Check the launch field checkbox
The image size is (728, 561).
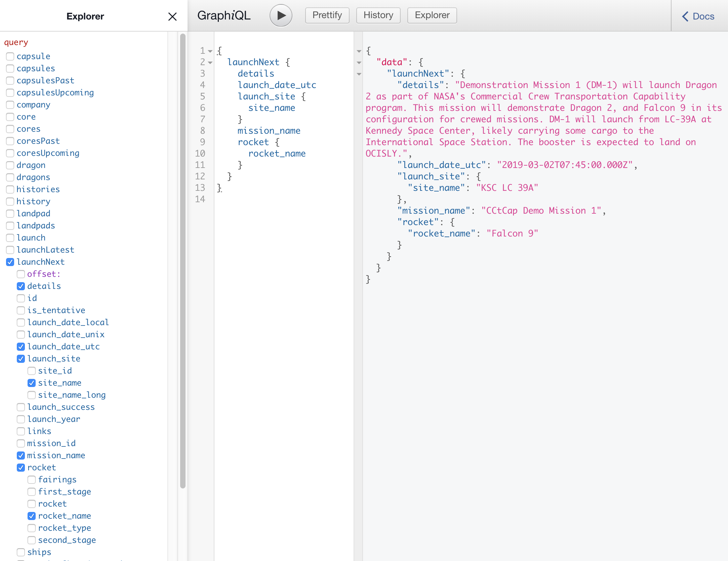[x=10, y=238]
